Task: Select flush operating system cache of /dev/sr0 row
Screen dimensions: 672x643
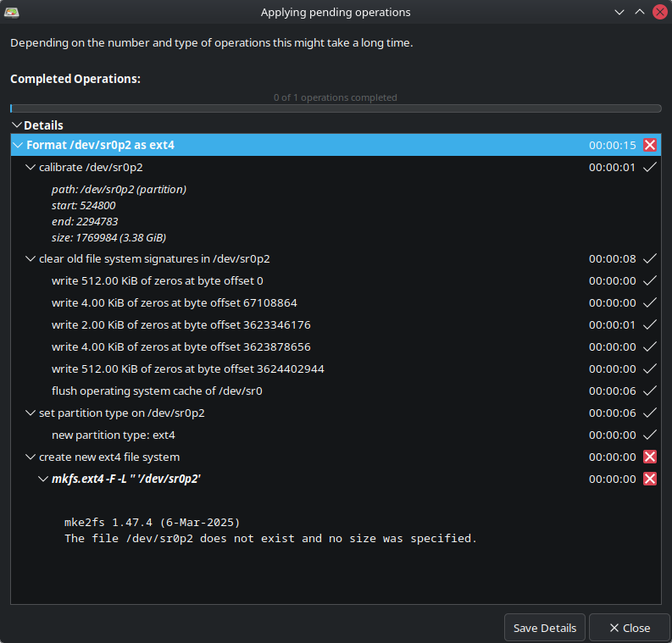Action: click(x=336, y=391)
